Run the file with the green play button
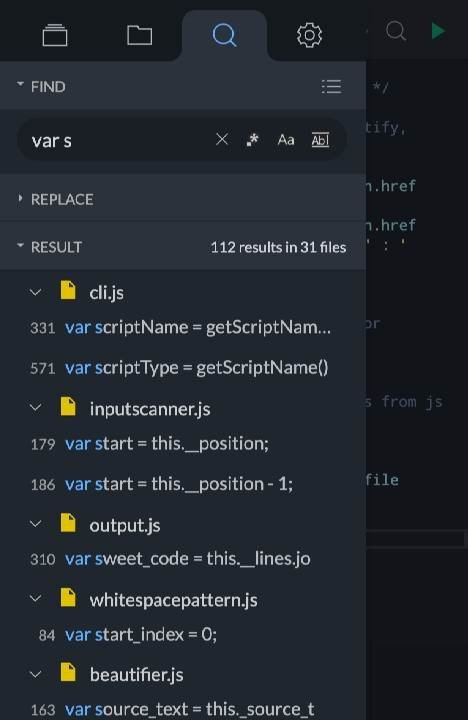 (x=438, y=31)
